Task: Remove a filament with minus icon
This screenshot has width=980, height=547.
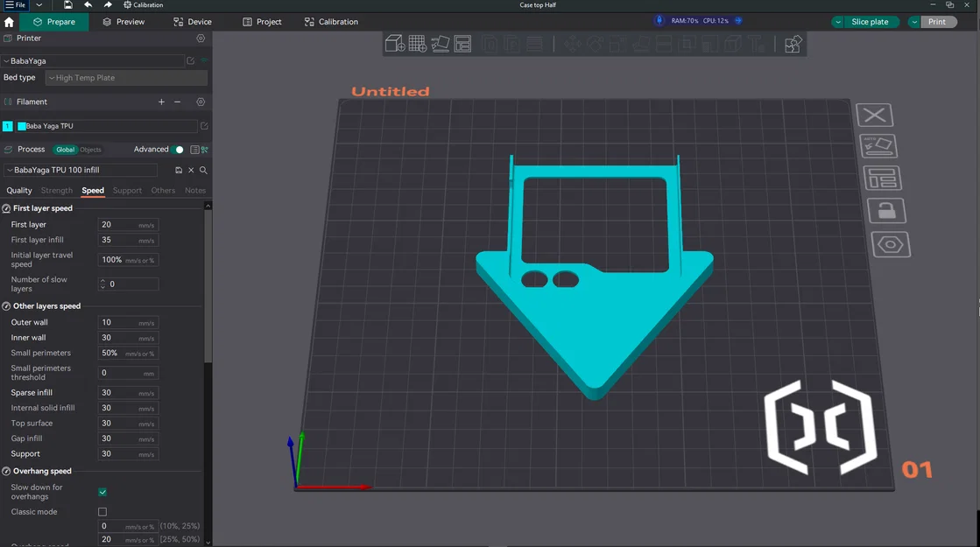Action: [x=178, y=102]
